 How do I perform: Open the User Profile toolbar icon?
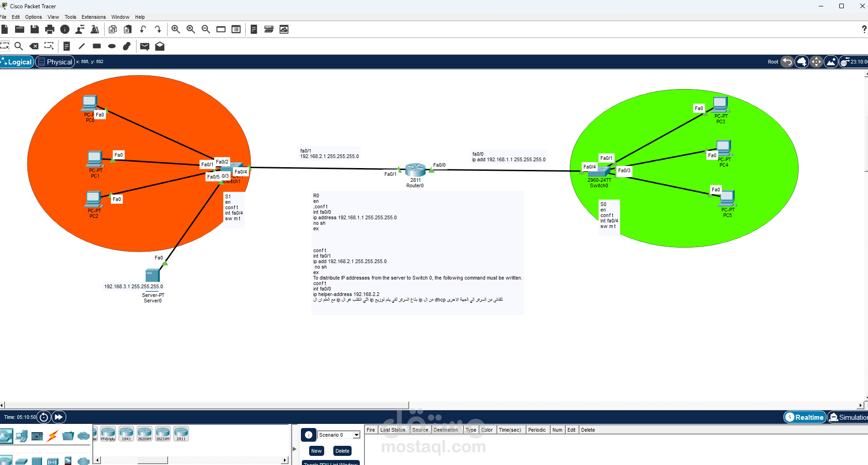click(80, 29)
